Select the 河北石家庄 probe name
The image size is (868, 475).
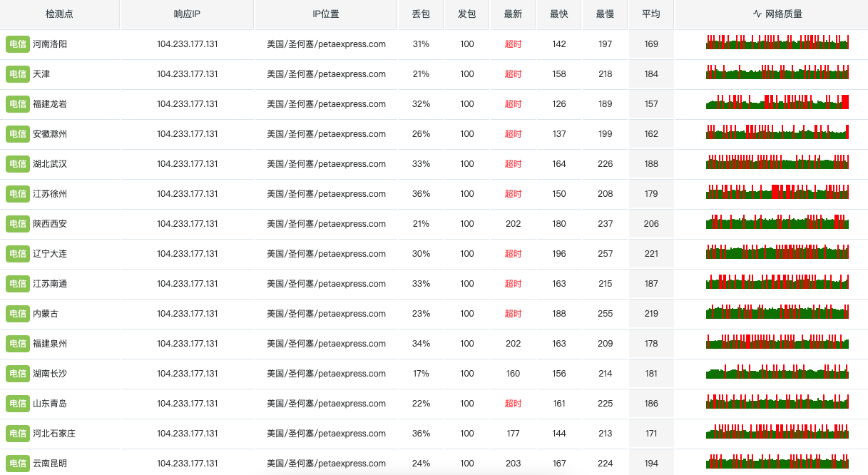(x=54, y=434)
